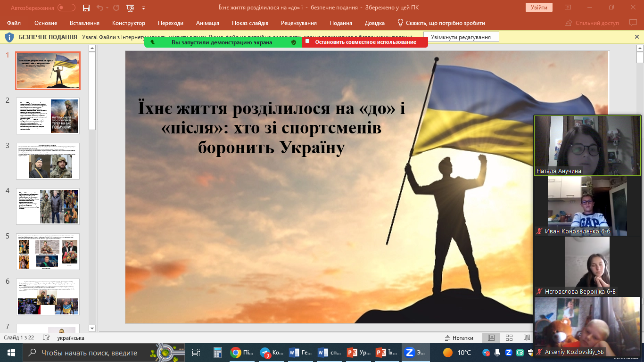This screenshot has width=644, height=362.
Task: Click Остановить совместное использование button
Action: tap(365, 42)
